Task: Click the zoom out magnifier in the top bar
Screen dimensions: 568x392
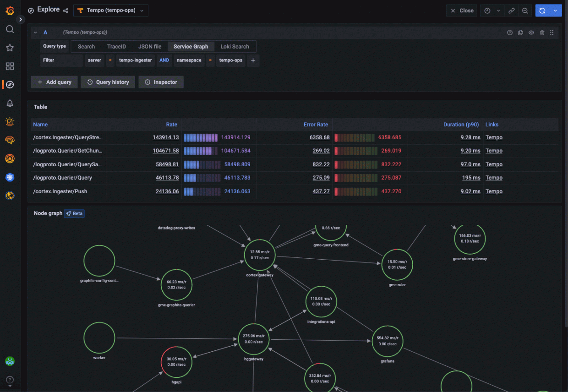Action: (525, 10)
